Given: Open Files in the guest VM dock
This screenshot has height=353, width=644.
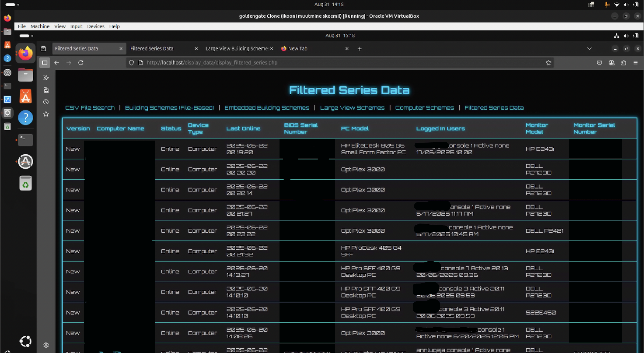Looking at the screenshot, I should tap(25, 75).
